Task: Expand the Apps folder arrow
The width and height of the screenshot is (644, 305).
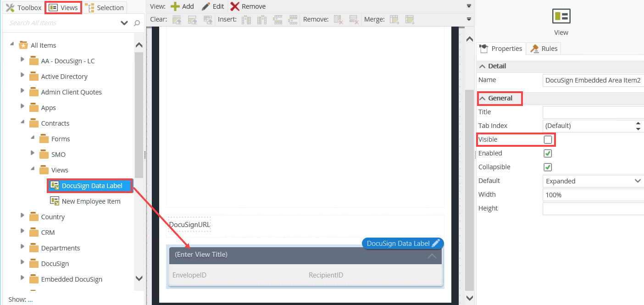Action: [x=22, y=107]
